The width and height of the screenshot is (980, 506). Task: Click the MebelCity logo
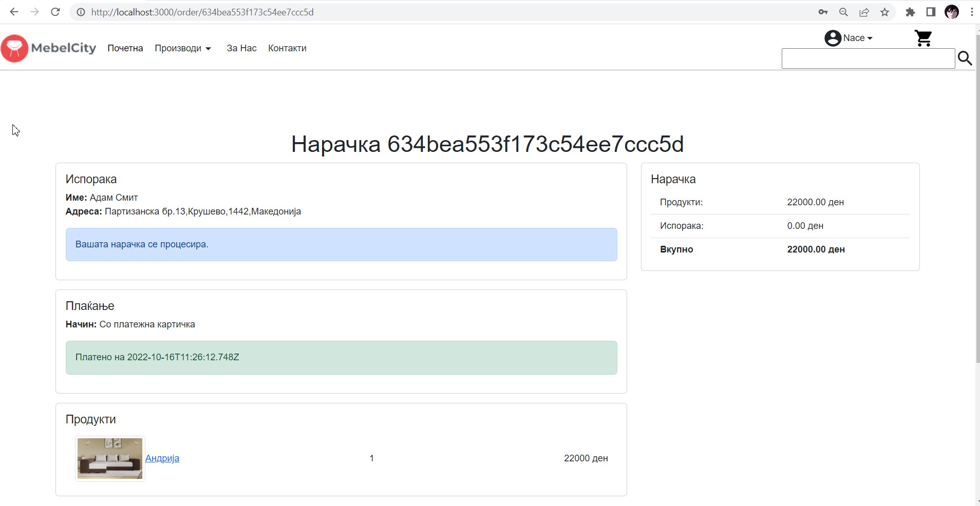coord(49,48)
